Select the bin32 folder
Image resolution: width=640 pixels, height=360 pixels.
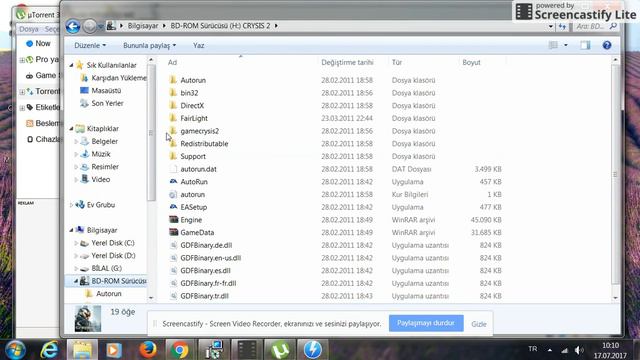point(189,93)
